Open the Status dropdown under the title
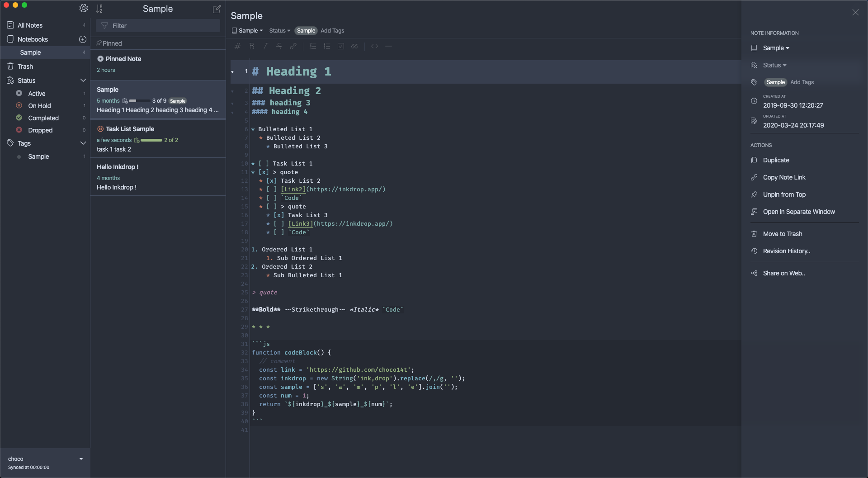This screenshot has height=478, width=868. (279, 31)
